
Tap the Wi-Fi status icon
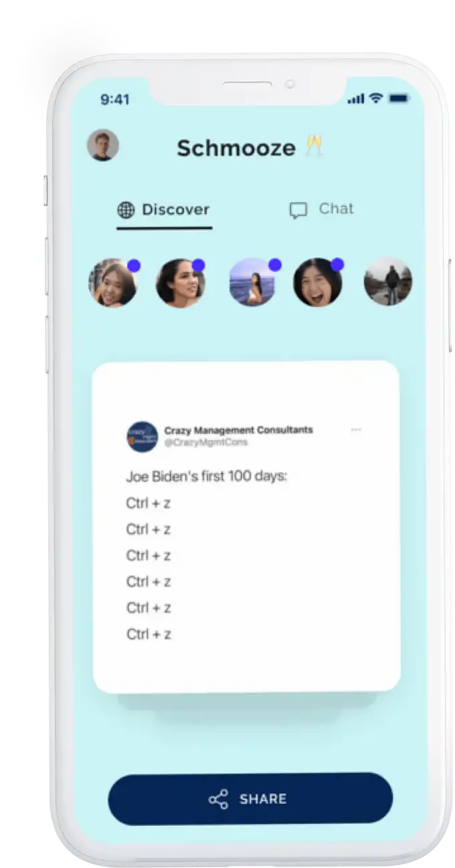click(375, 98)
